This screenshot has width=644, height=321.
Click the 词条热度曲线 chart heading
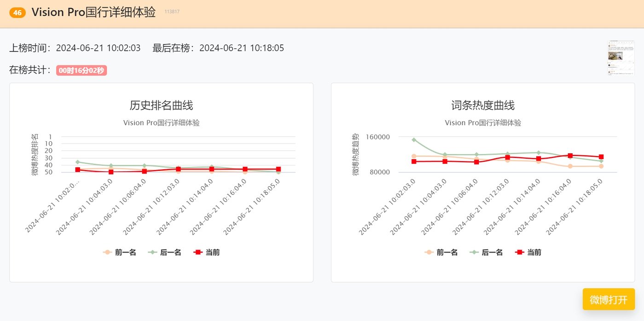(x=483, y=105)
